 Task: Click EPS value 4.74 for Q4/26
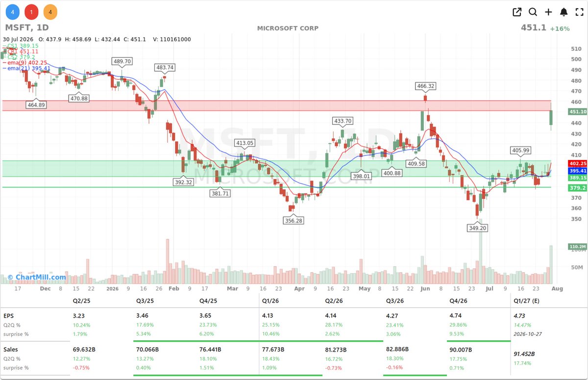tap(456, 316)
